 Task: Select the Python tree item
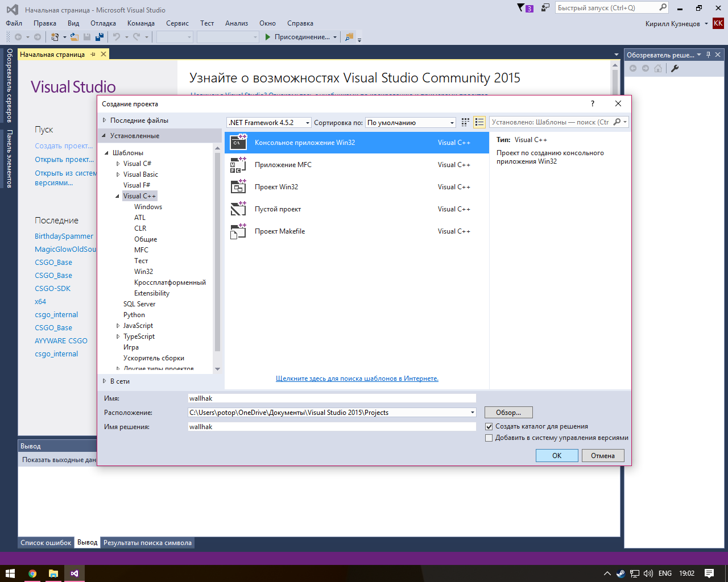click(x=134, y=315)
